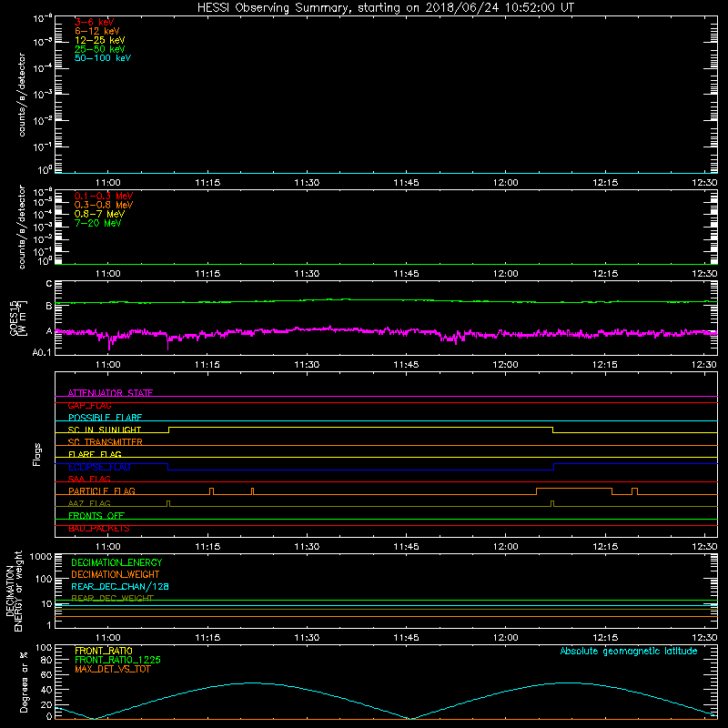The width and height of the screenshot is (728, 728).
Task: Select the 6-12 keV legend label
Action: (x=97, y=31)
